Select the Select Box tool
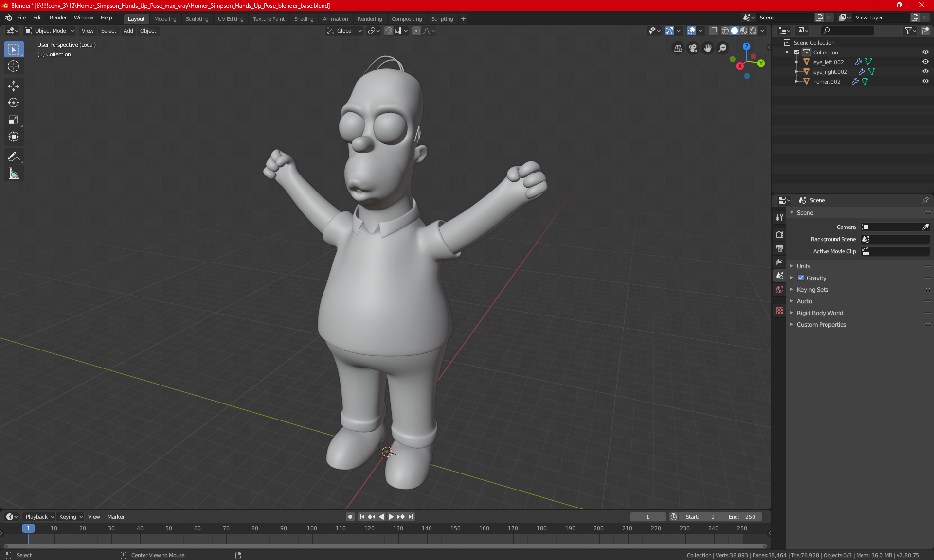934x560 pixels. click(14, 49)
